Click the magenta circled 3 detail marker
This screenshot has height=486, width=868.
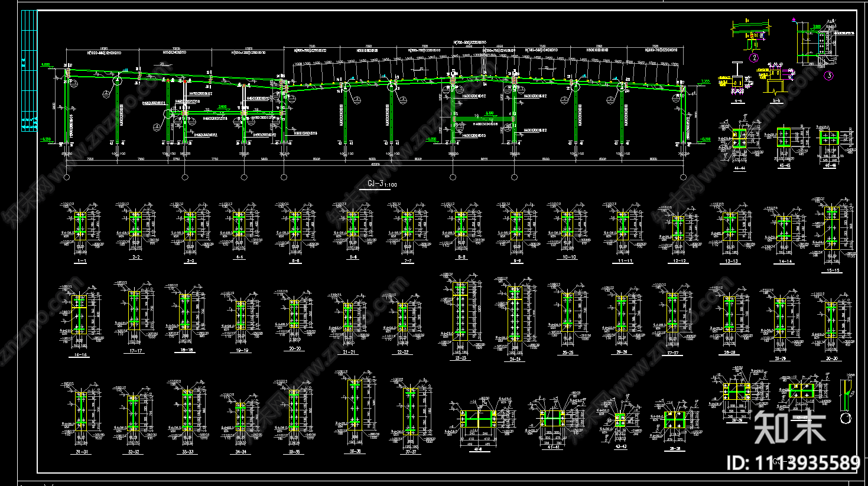(828, 75)
